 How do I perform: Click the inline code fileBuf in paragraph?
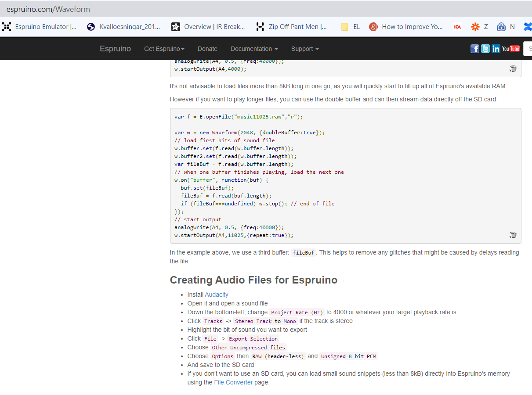pyautogui.click(x=304, y=253)
